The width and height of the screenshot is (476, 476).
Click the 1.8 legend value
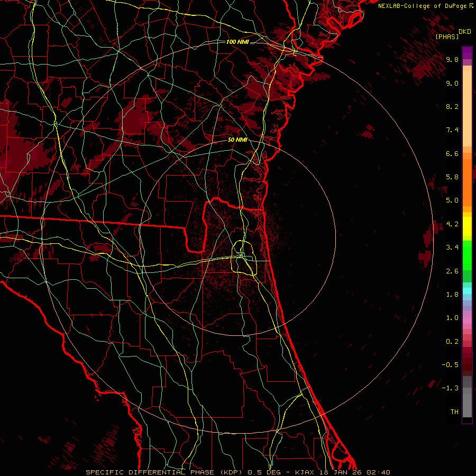click(x=452, y=295)
